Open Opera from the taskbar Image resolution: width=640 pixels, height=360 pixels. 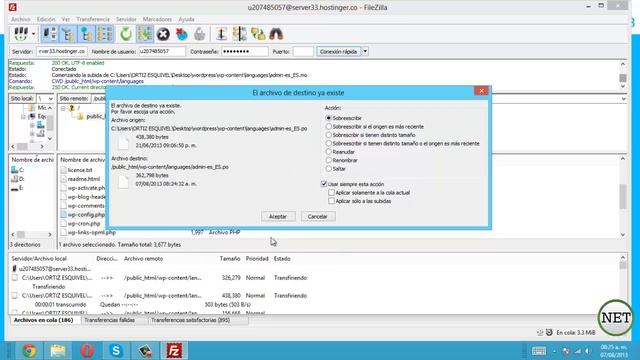[x=87, y=351]
